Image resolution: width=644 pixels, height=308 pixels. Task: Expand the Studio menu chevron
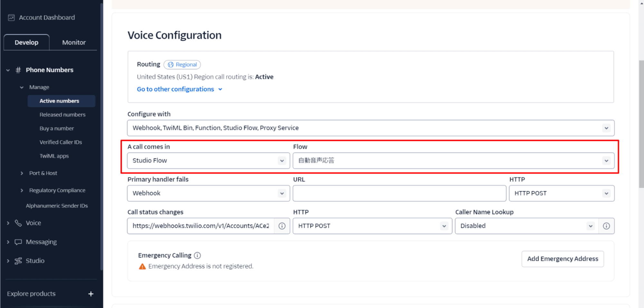(x=8, y=261)
